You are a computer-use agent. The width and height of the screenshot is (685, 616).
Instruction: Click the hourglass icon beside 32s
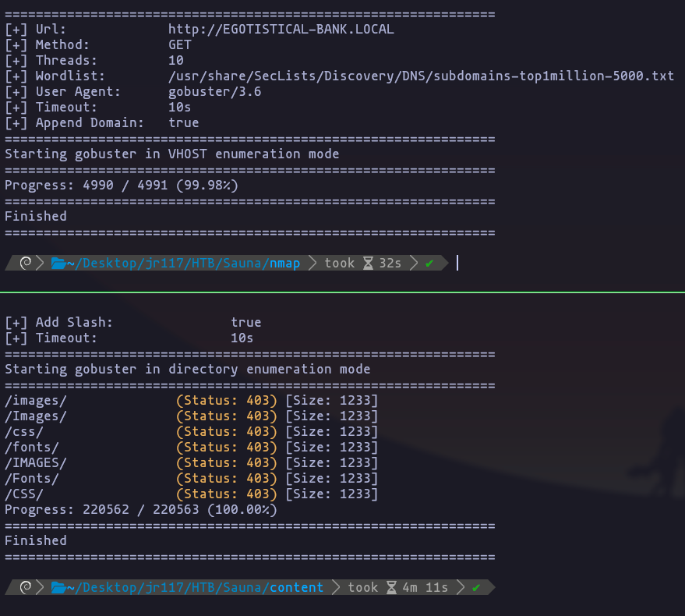(x=367, y=264)
